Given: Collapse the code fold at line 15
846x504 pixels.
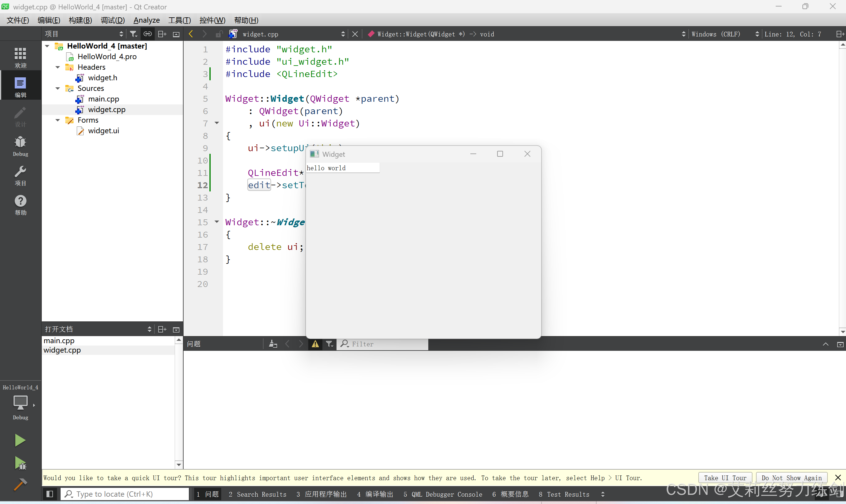Looking at the screenshot, I should pyautogui.click(x=217, y=221).
